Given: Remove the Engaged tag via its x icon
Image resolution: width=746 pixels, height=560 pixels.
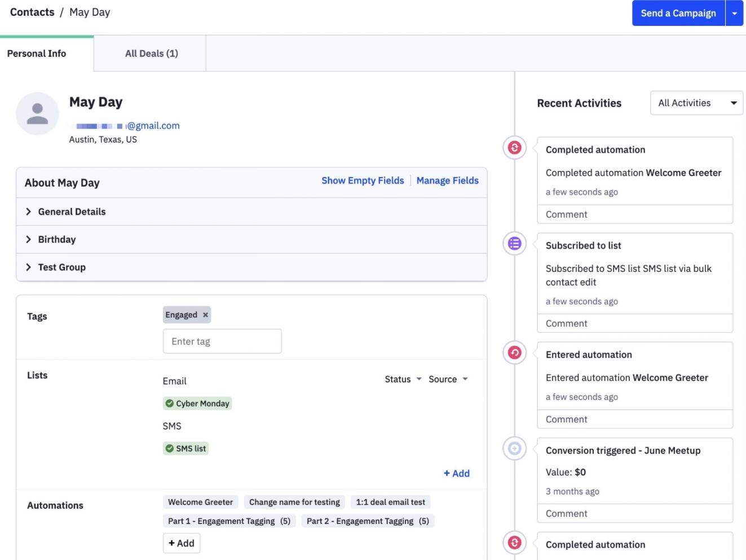Looking at the screenshot, I should pos(205,315).
